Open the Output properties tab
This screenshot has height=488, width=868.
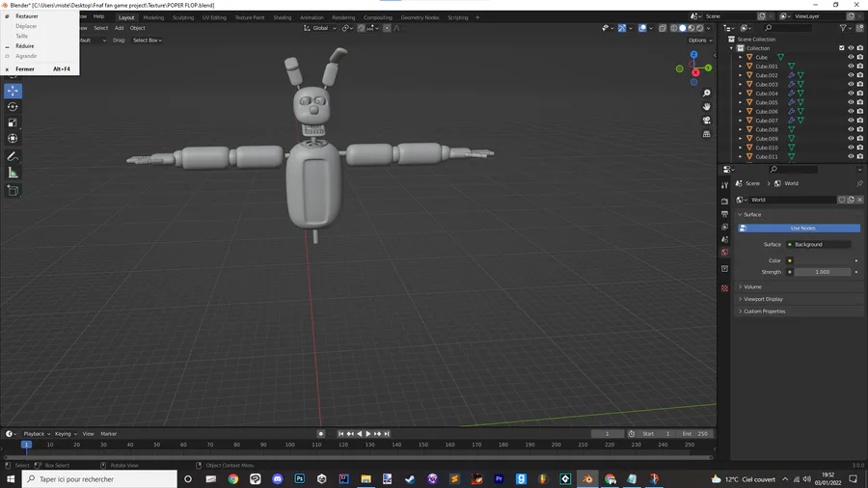pos(724,214)
